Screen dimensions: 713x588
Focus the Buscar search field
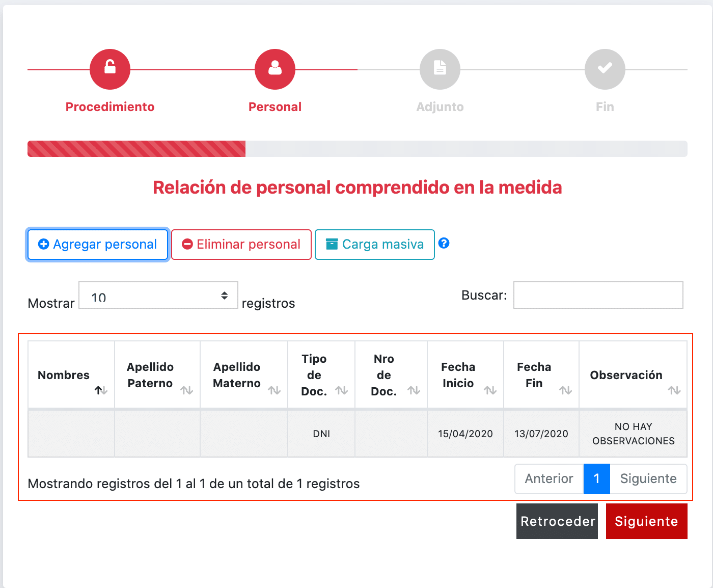click(x=598, y=295)
